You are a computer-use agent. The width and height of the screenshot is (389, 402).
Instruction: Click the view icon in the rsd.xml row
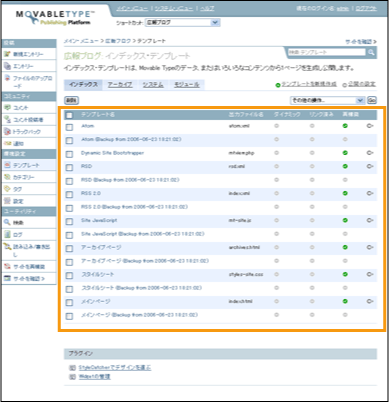[370, 166]
